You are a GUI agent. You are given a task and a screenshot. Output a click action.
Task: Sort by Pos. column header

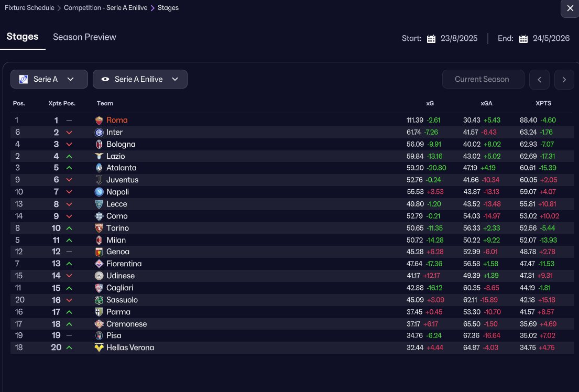[19, 103]
